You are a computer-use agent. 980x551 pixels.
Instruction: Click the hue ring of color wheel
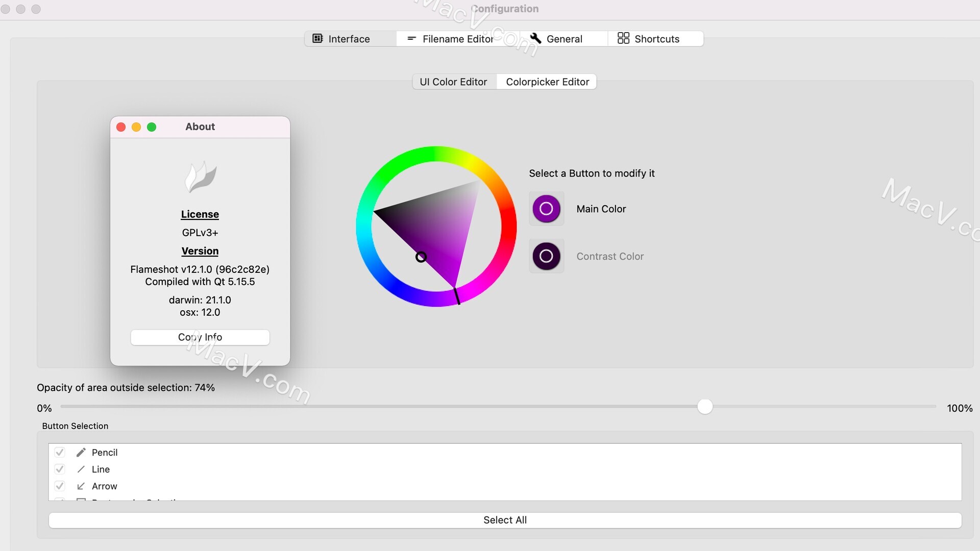tap(436, 155)
